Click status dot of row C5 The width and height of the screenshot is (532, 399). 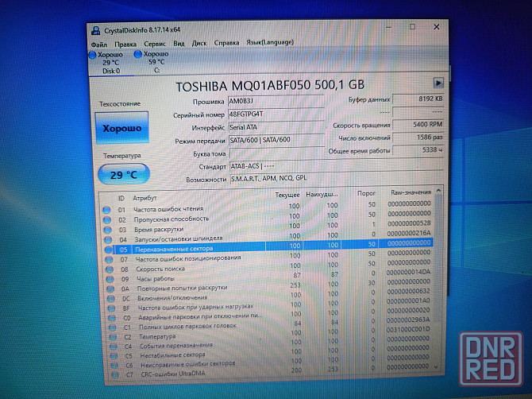click(114, 356)
